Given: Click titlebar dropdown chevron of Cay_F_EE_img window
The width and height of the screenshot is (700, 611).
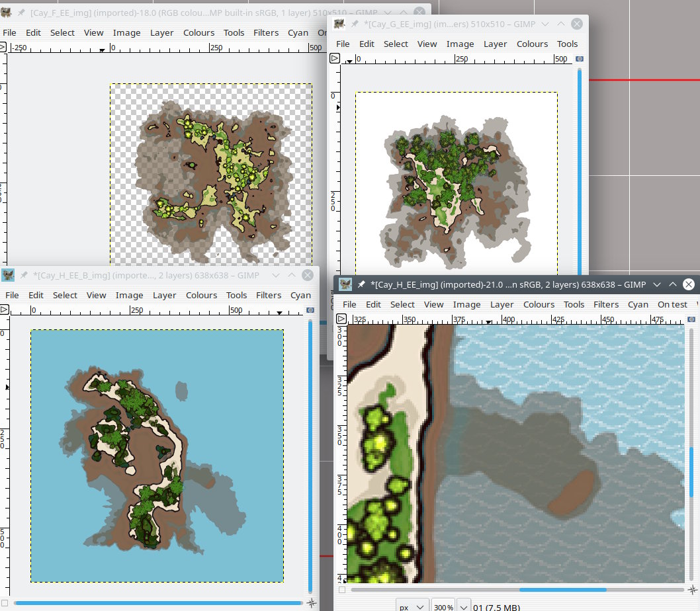Looking at the screenshot, I should coord(388,13).
